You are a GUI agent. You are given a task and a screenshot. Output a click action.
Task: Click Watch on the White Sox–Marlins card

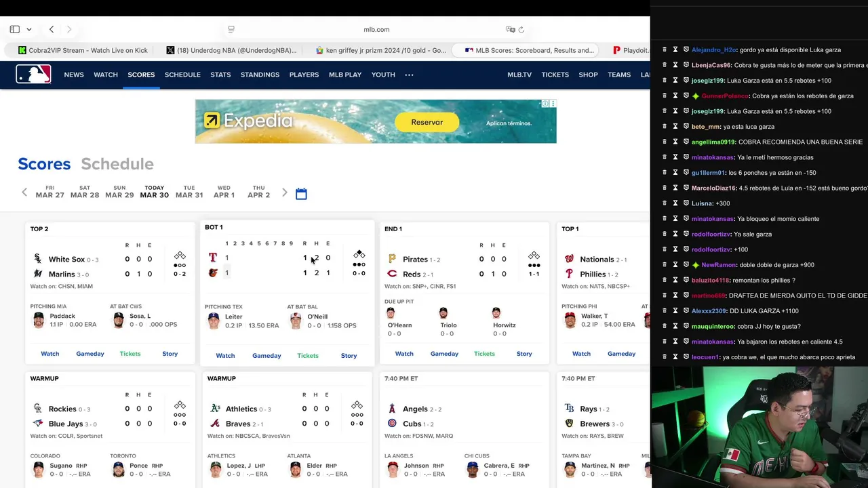[50, 354]
